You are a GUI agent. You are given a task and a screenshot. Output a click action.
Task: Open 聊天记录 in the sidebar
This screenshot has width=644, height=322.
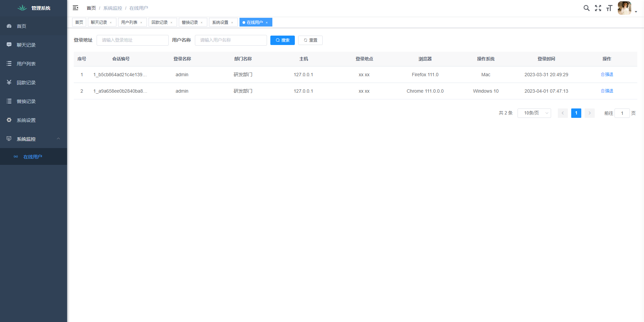pos(26,45)
